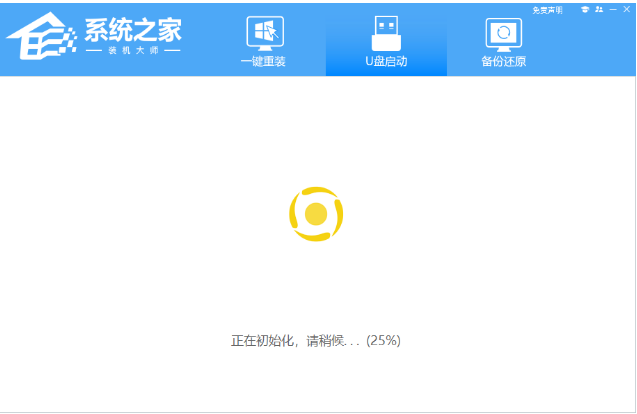Select the 一键重装 tab label

263,62
